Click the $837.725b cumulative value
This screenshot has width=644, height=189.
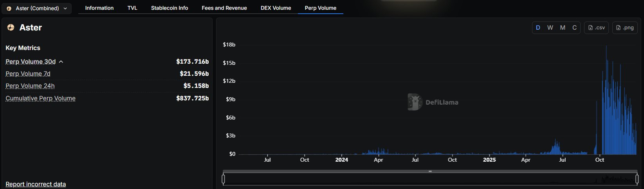pyautogui.click(x=192, y=98)
